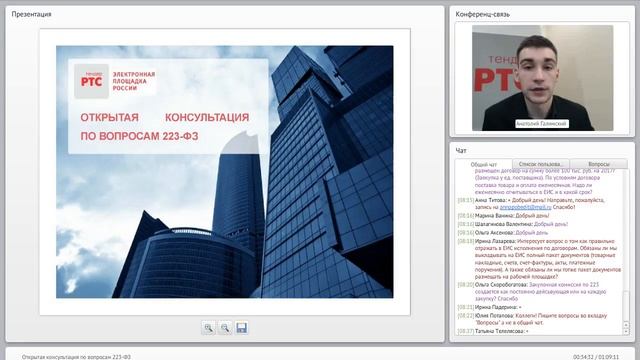Select chat message from Шалагинова Валентина
640x360 pixels.
click(513, 224)
